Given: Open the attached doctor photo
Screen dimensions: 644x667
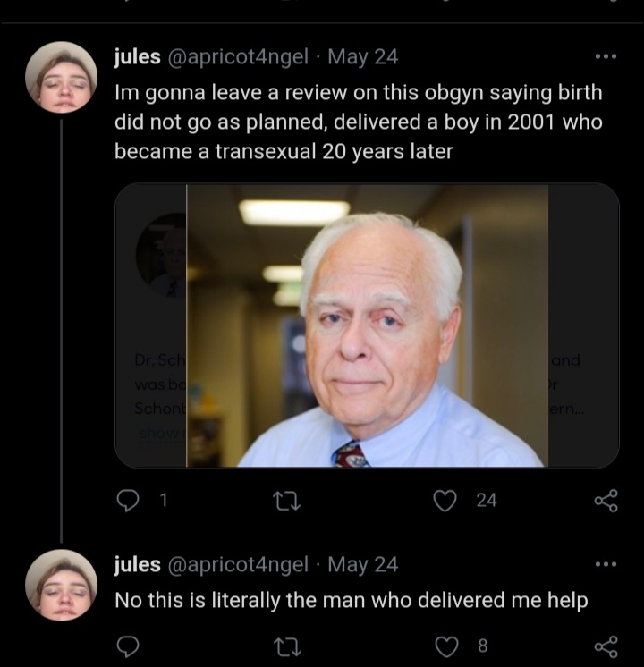Looking at the screenshot, I should point(367,325).
